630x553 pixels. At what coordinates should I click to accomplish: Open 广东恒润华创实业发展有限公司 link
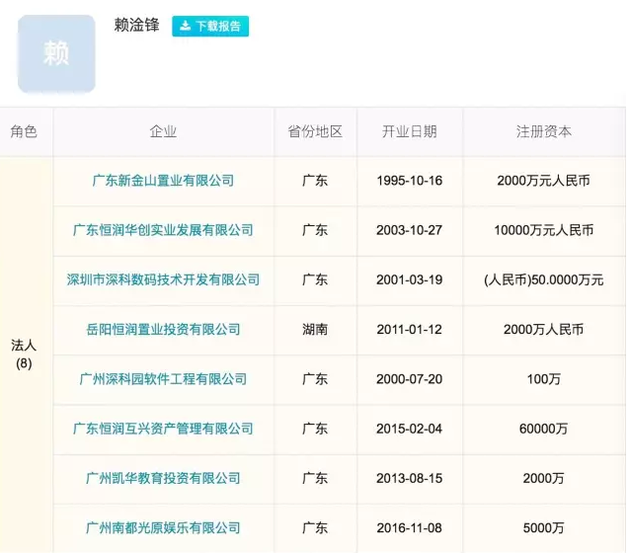163,230
